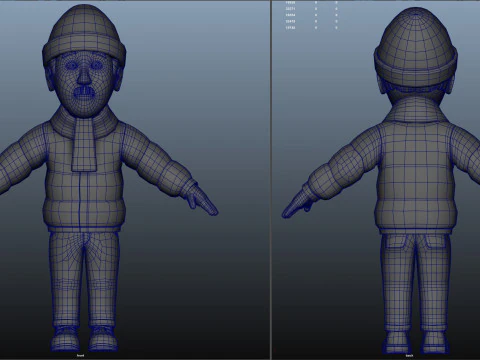Select the beanie mesh in back view

(x=416, y=47)
